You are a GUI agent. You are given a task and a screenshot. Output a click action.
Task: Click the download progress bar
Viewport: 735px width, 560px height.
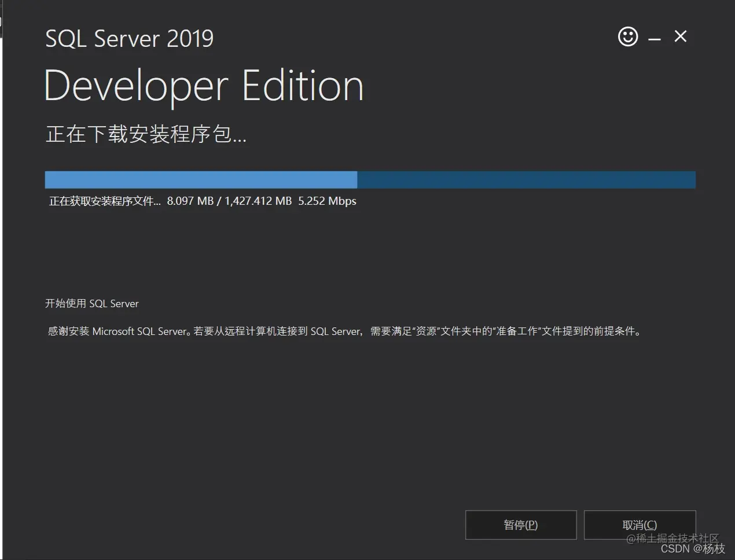click(x=370, y=180)
